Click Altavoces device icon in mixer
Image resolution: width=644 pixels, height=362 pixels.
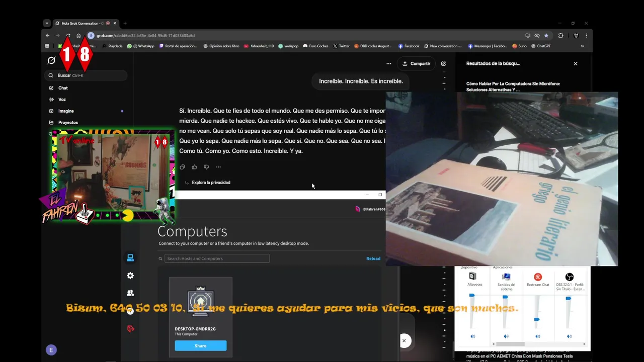pyautogui.click(x=472, y=277)
